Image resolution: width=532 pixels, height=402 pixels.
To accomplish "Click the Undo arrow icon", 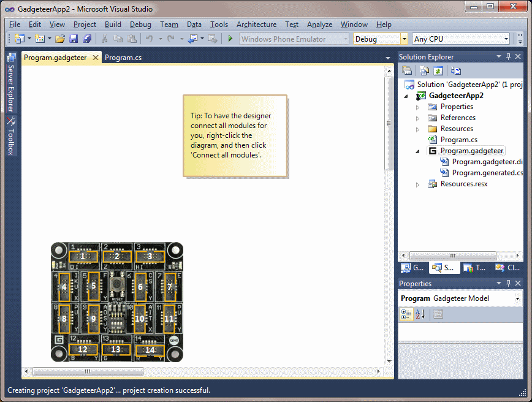I will [x=150, y=39].
